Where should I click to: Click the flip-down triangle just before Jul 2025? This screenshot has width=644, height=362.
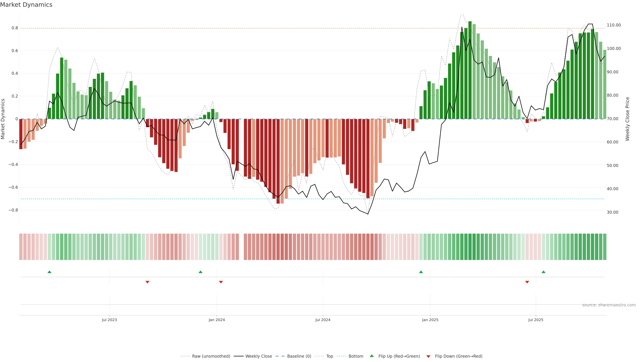click(527, 282)
